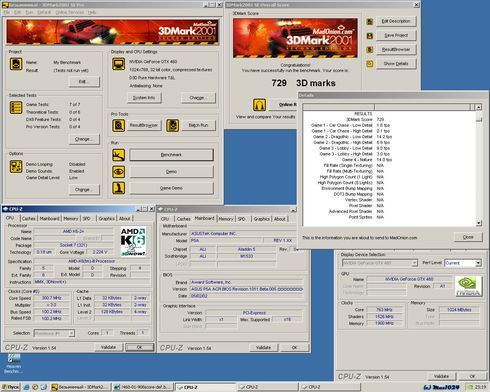Open the Edit menu in 3DMark2001
Screen dimensions: 490x392
point(17,12)
